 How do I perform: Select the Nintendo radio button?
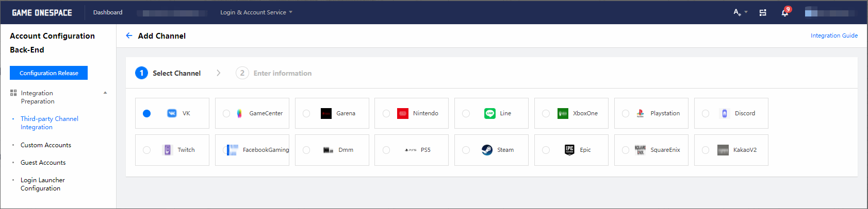tap(386, 113)
